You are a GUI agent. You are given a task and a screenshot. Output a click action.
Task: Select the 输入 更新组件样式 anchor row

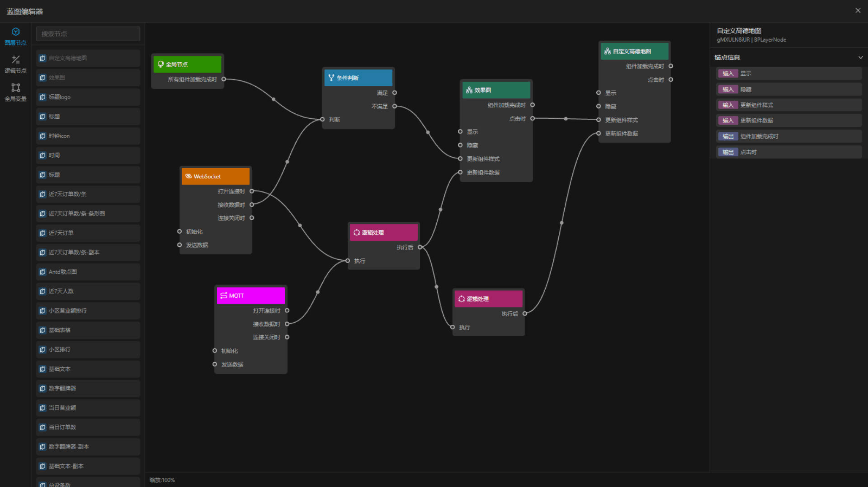[x=789, y=105]
